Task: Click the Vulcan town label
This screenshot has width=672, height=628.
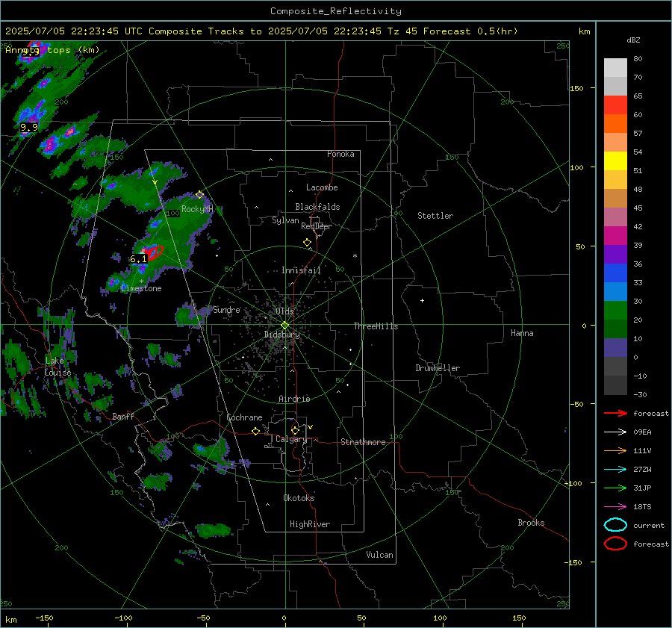Action: coord(379,555)
